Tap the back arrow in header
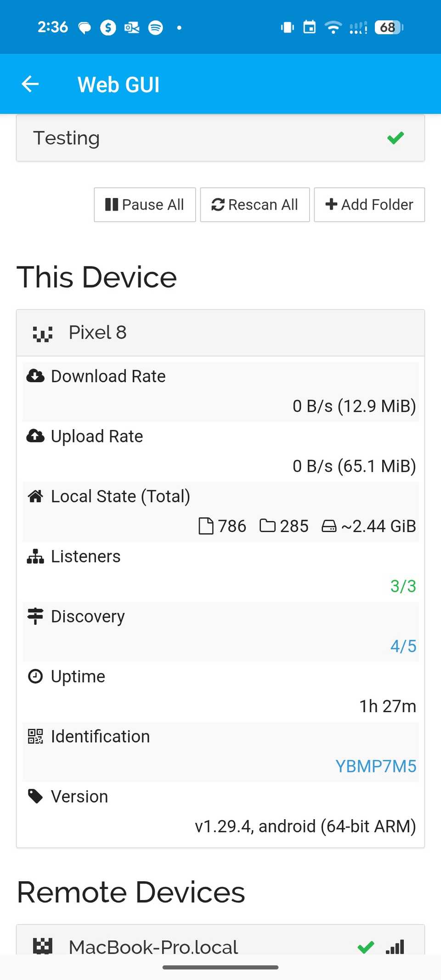This screenshot has height=980, width=441. (x=30, y=84)
